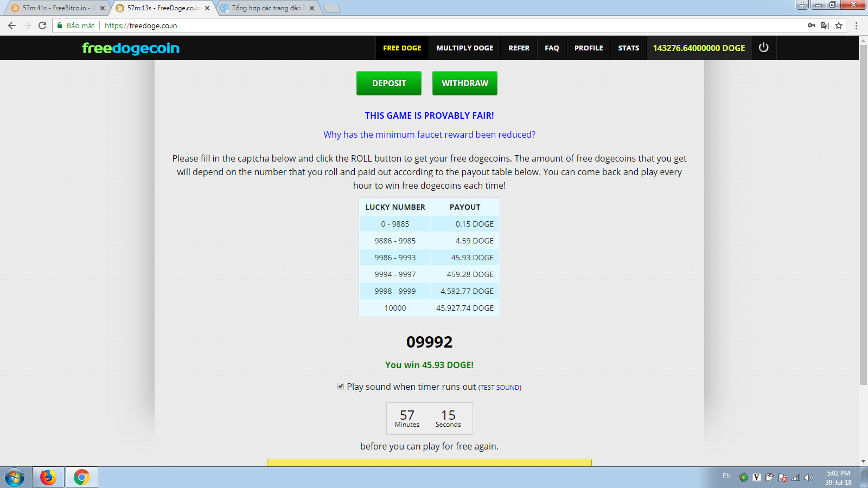
Task: Click the green DEPOSIT button
Action: pyautogui.click(x=389, y=84)
